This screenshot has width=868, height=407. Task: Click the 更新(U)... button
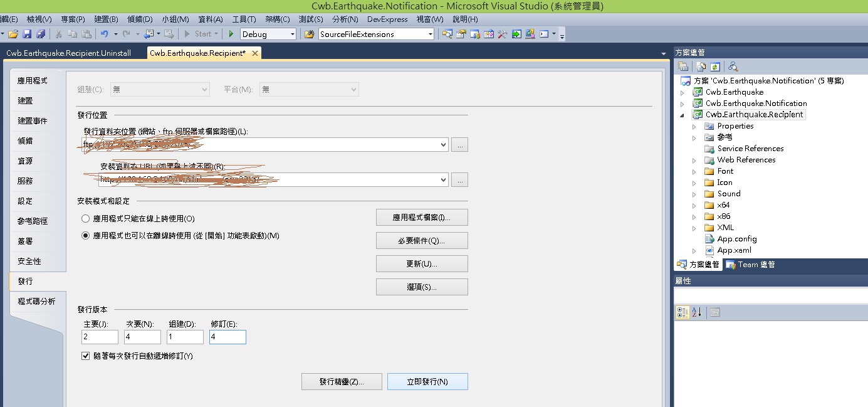[x=422, y=264]
